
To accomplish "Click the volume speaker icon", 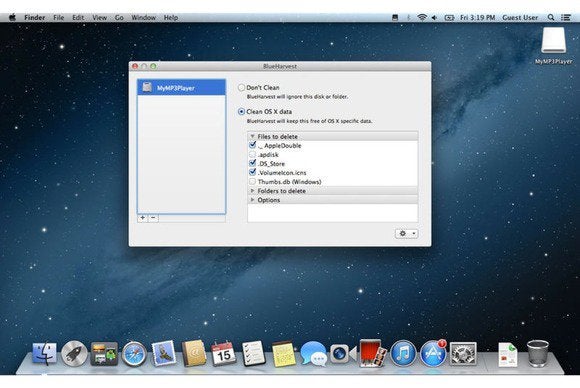I will (435, 17).
